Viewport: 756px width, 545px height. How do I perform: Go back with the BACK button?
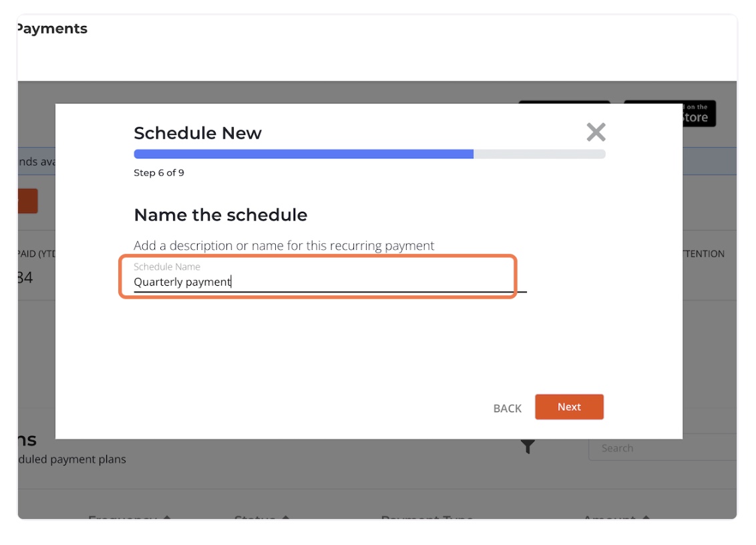(507, 408)
